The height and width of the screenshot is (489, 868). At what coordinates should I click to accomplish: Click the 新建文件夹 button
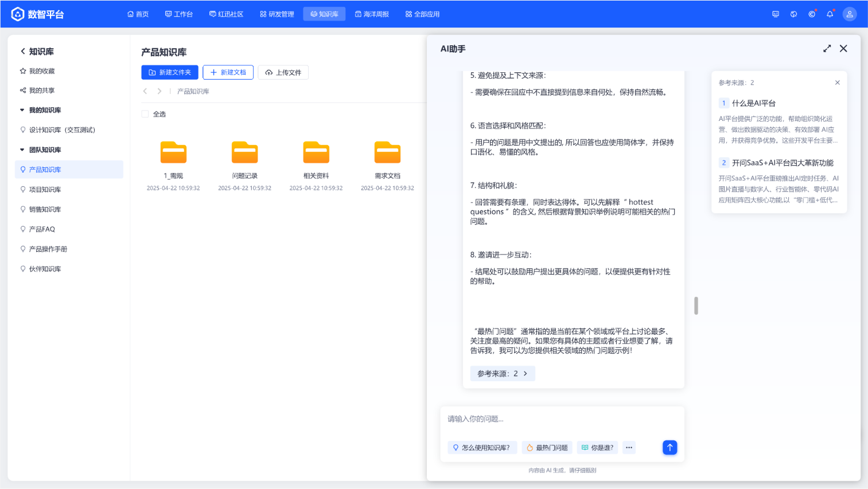170,72
